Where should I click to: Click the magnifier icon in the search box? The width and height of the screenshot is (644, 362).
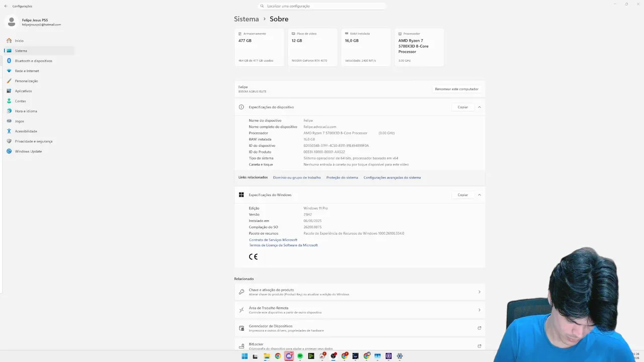[x=262, y=6]
